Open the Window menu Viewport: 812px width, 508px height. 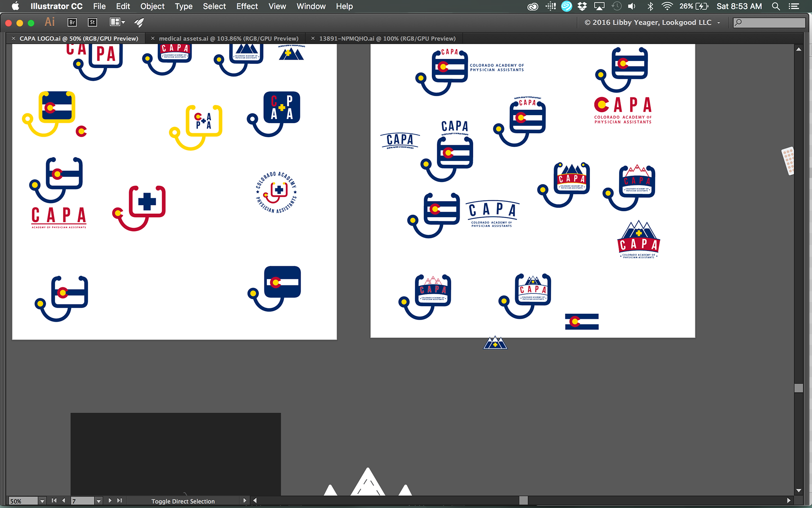pyautogui.click(x=311, y=6)
